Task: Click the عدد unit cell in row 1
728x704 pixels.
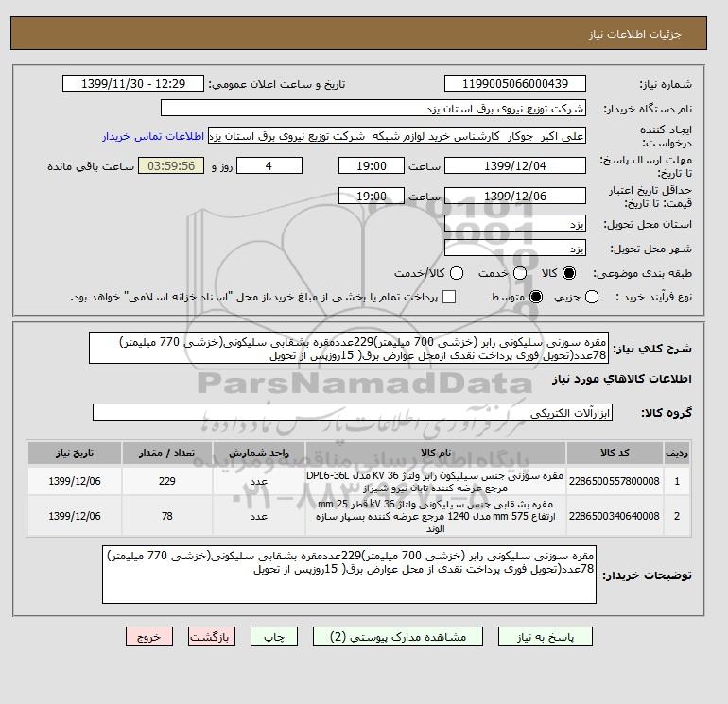Action: coord(259,481)
